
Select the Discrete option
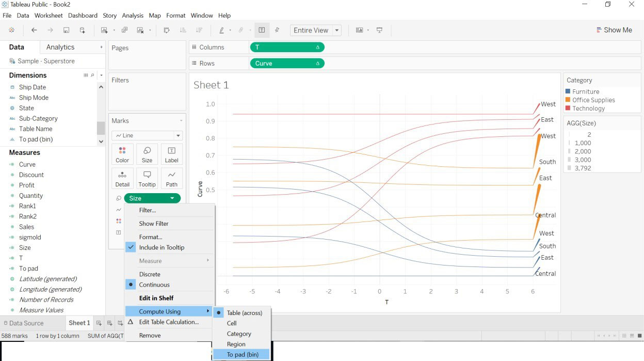pos(150,274)
